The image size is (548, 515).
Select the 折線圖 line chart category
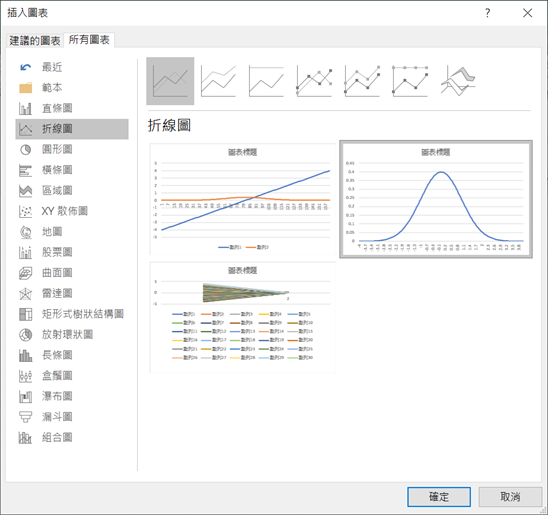tap(72, 129)
